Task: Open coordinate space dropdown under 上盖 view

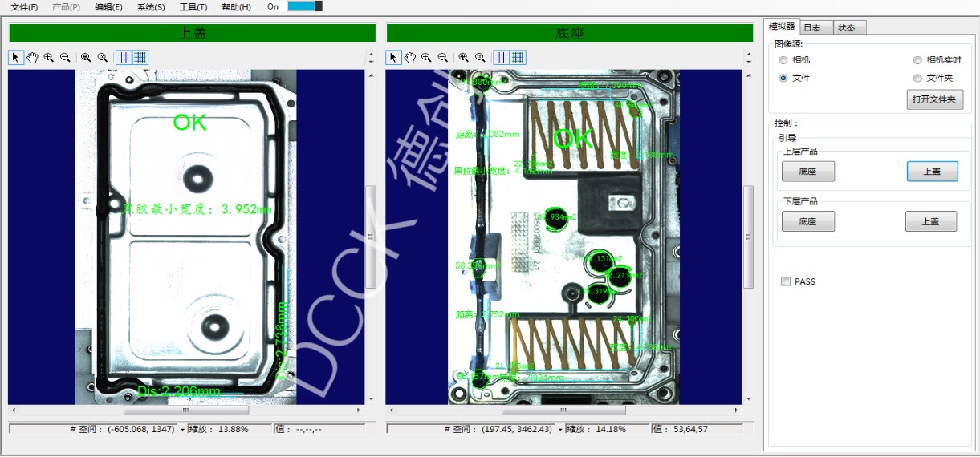Action: 182,429
